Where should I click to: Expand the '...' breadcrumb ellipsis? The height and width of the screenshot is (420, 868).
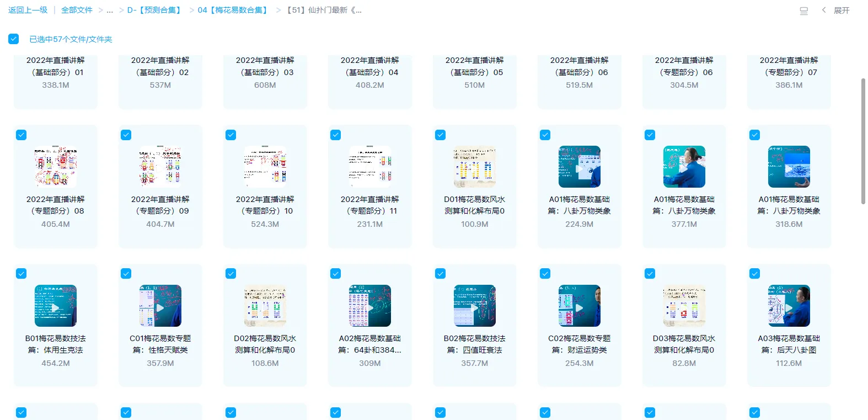click(x=110, y=10)
